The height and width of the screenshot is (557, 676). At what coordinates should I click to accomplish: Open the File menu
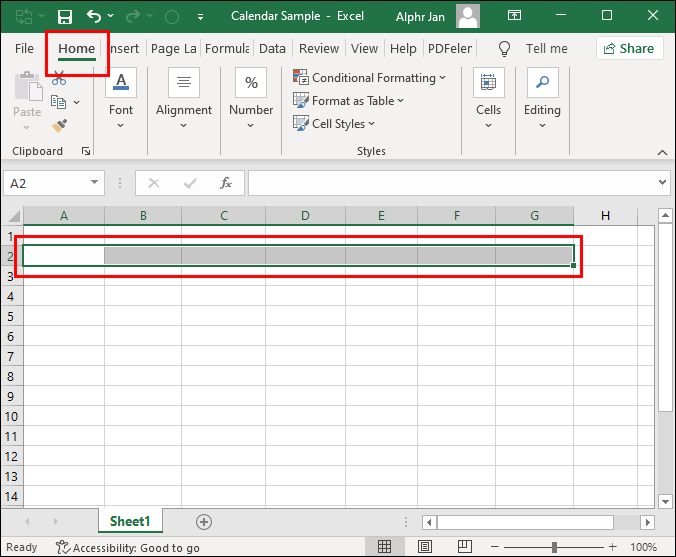[24, 49]
